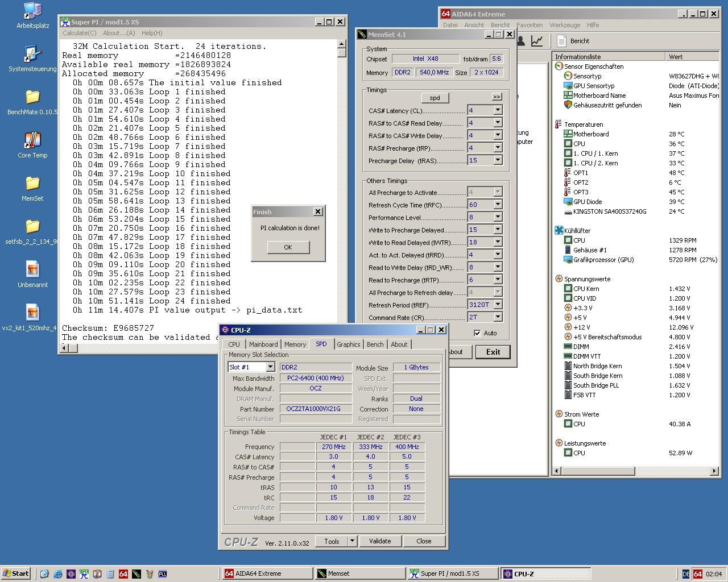728x582 pixels.
Task: Click Validate button in CPU-Z
Action: click(x=380, y=541)
